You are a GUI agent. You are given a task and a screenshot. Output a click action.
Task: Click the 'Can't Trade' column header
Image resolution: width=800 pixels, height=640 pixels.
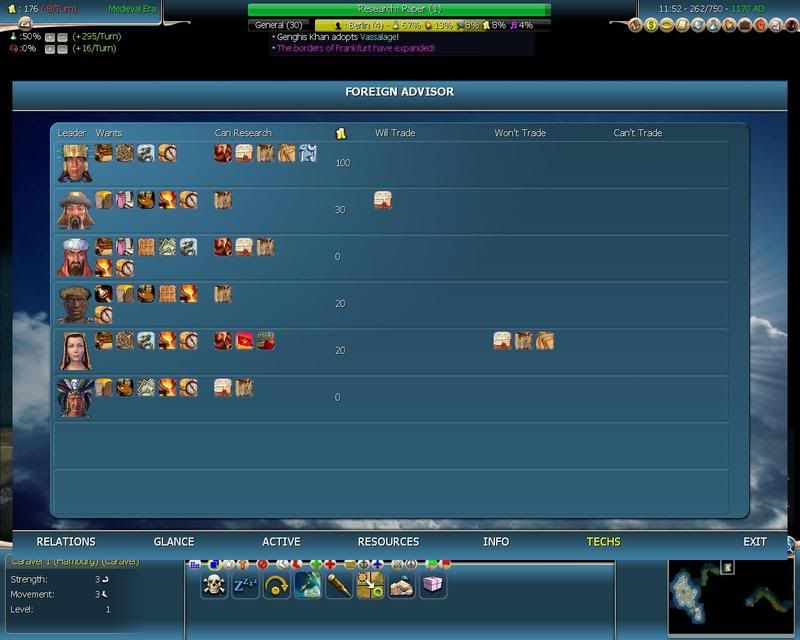tap(638, 133)
